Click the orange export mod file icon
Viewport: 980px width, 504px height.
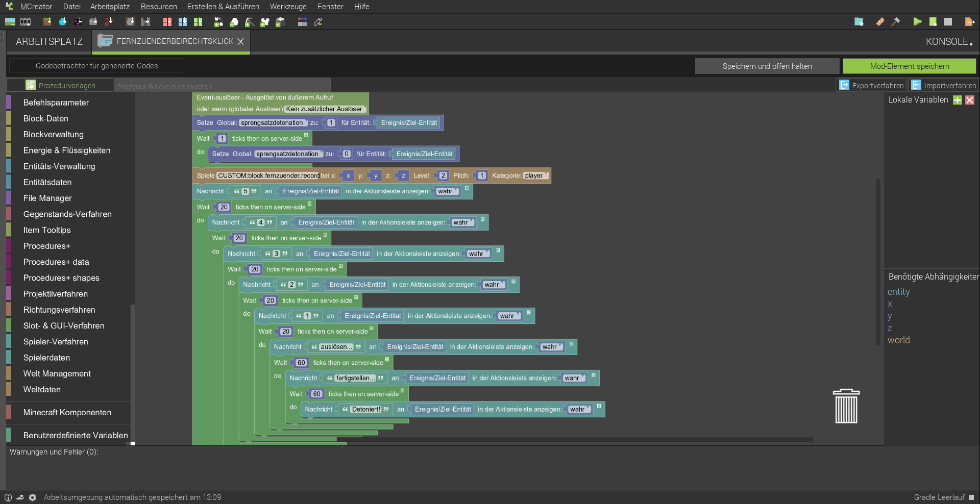[x=969, y=22]
